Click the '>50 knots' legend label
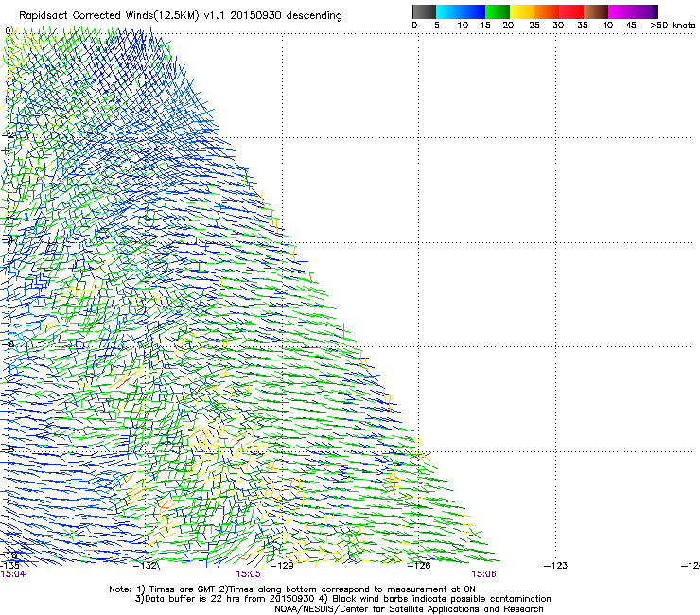The width and height of the screenshot is (700, 615). (673, 26)
